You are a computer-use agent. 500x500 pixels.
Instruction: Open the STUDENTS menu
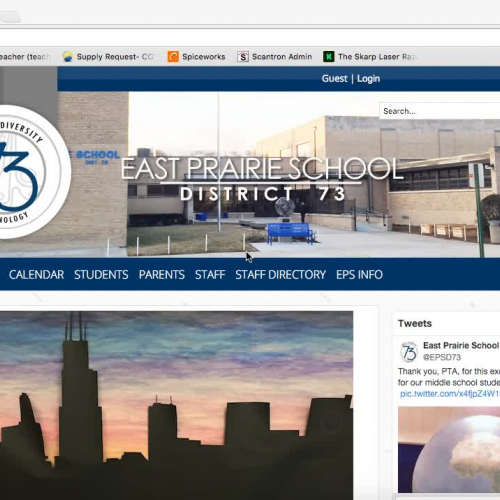(101, 275)
